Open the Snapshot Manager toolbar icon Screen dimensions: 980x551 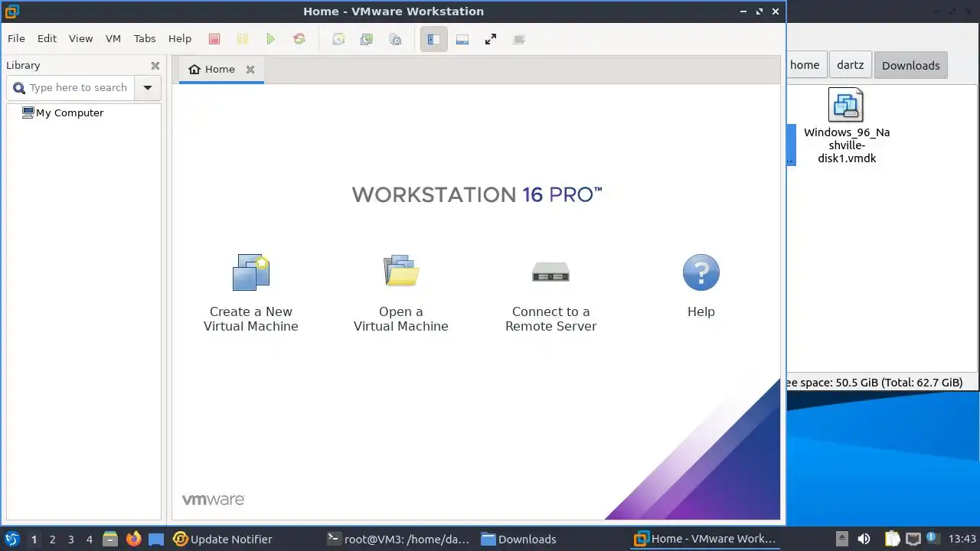[395, 39]
